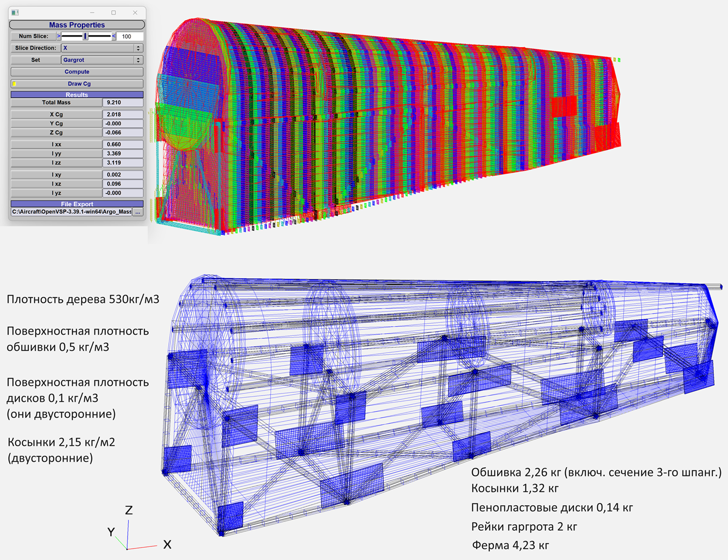Viewport: 728px width, 560px height.
Task: Open the Set dropdown showing Gargrot
Action: pos(102,60)
